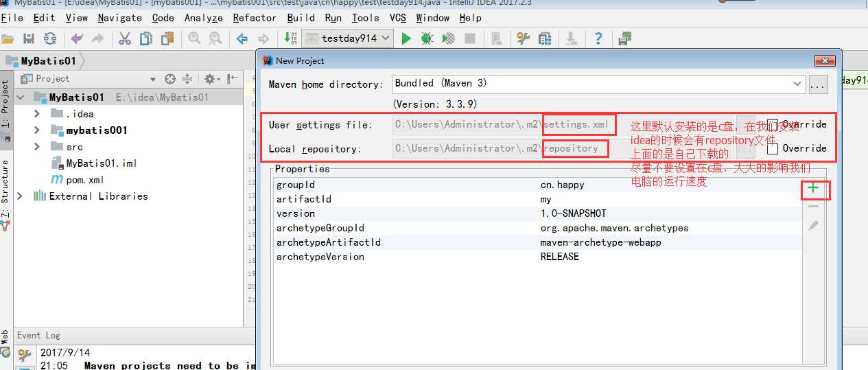The height and width of the screenshot is (370, 868).
Task: Open the Project view selector dropdown
Action: pyautogui.click(x=152, y=79)
